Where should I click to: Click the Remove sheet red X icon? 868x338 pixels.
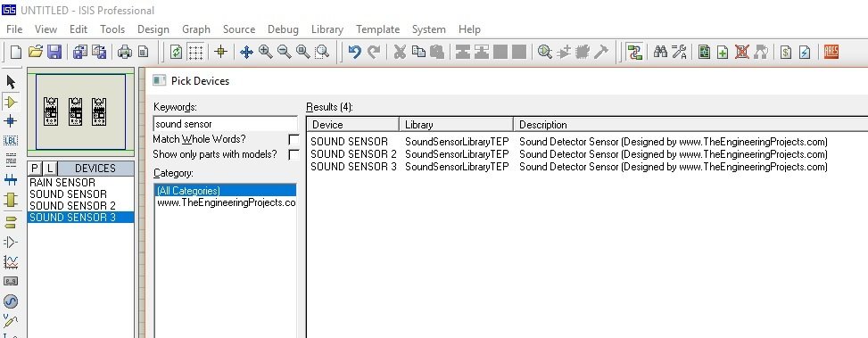pos(742,52)
